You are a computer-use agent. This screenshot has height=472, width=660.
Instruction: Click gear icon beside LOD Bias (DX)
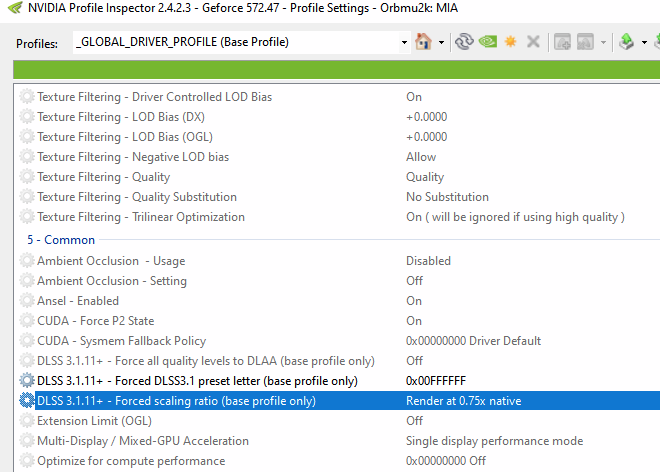[x=27, y=117]
